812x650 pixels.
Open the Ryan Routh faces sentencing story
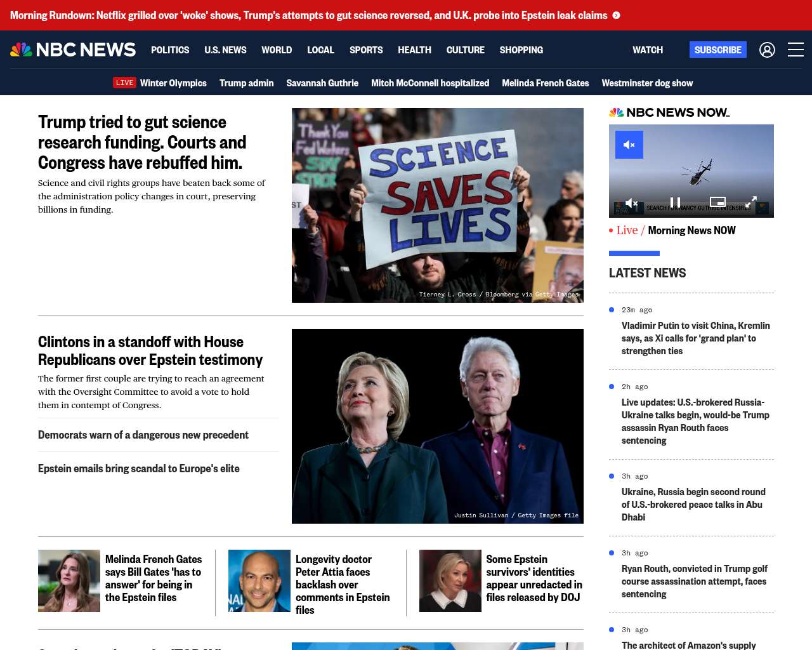[x=694, y=581]
